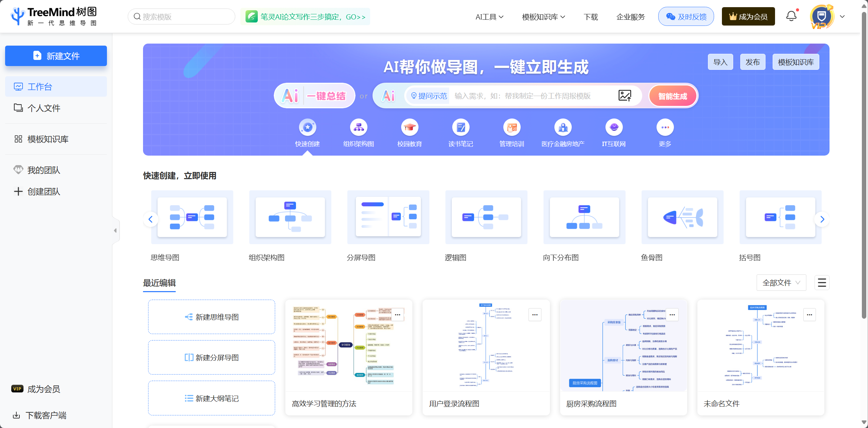Expand the AI工具 dropdown menu
Image resolution: width=868 pixels, height=428 pixels.
(489, 17)
